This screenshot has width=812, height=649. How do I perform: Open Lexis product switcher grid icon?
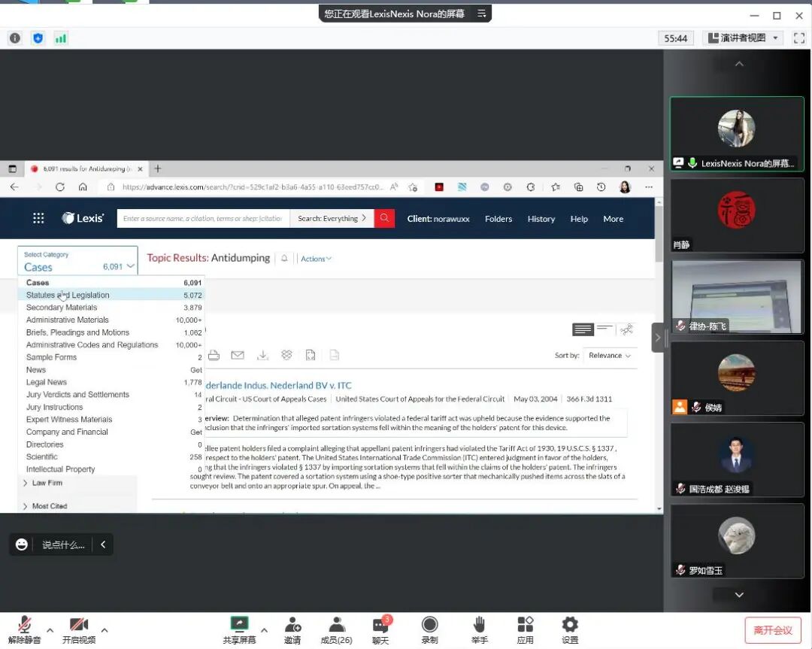38,219
